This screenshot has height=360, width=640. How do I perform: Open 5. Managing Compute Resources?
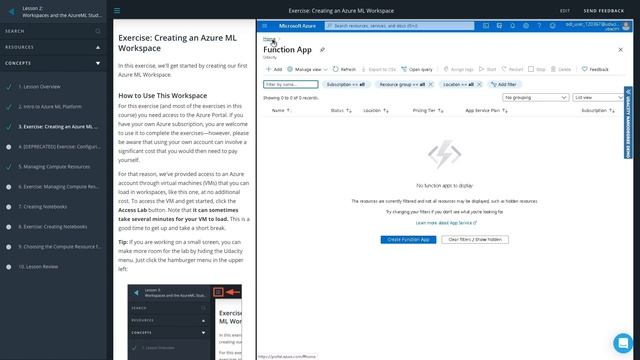coord(53,167)
